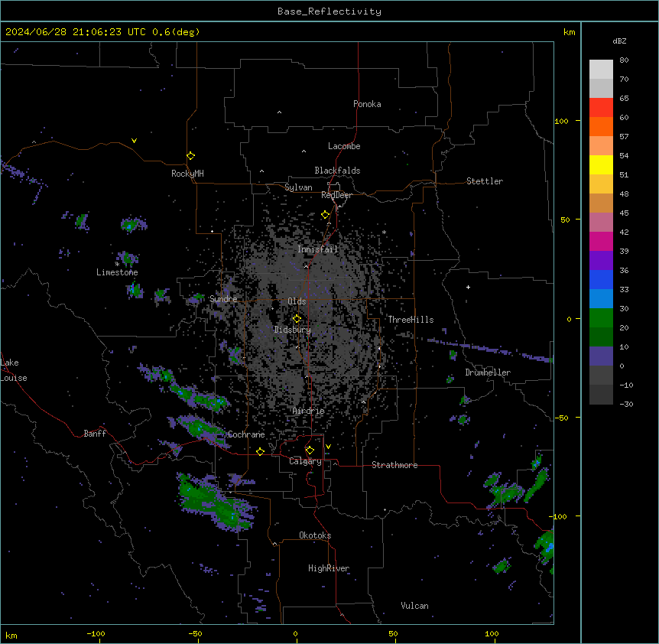The height and width of the screenshot is (644, 659).
Task: Click the Drumheller label
Action: [x=488, y=372]
